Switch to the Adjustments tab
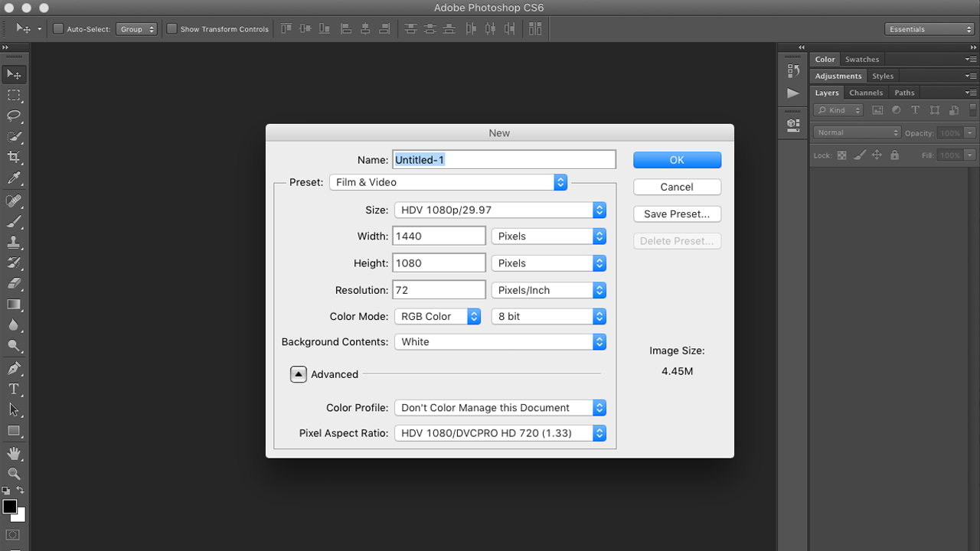This screenshot has width=980, height=551. tap(838, 76)
